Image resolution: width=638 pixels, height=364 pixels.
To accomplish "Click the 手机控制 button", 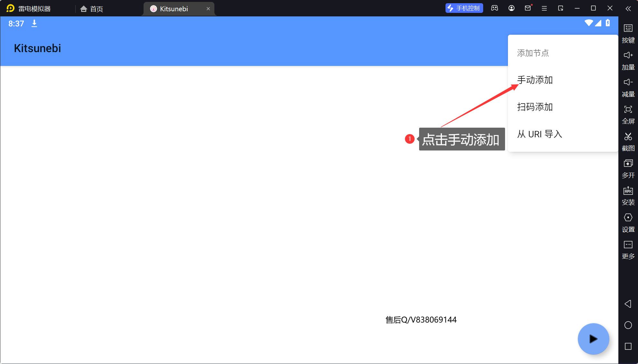I will point(464,8).
